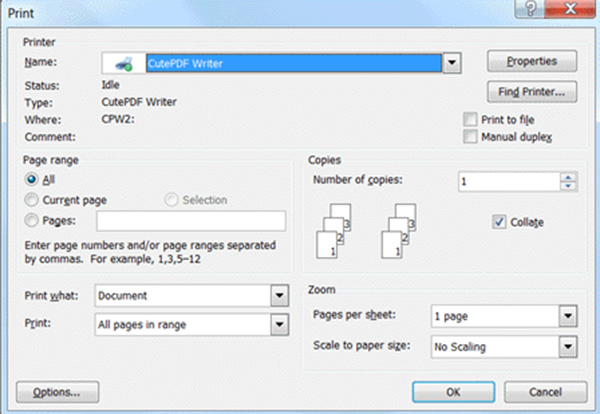Click the Idle status text

click(111, 85)
